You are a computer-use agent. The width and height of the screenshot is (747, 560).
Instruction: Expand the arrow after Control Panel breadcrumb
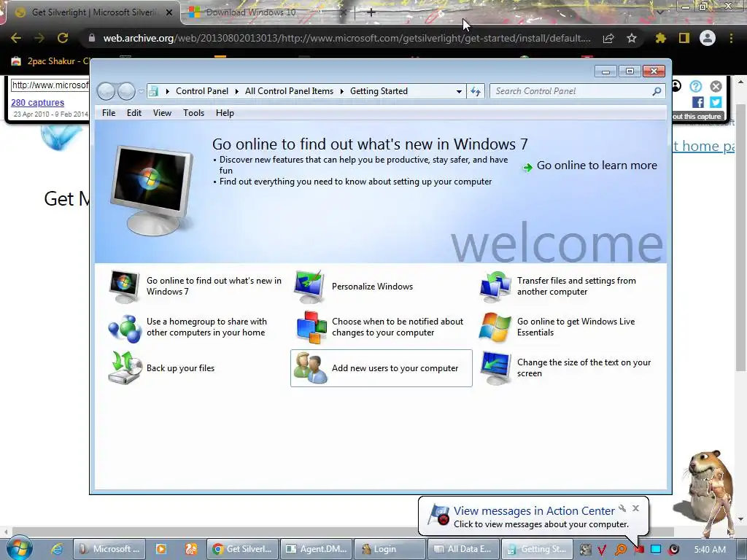(x=237, y=91)
